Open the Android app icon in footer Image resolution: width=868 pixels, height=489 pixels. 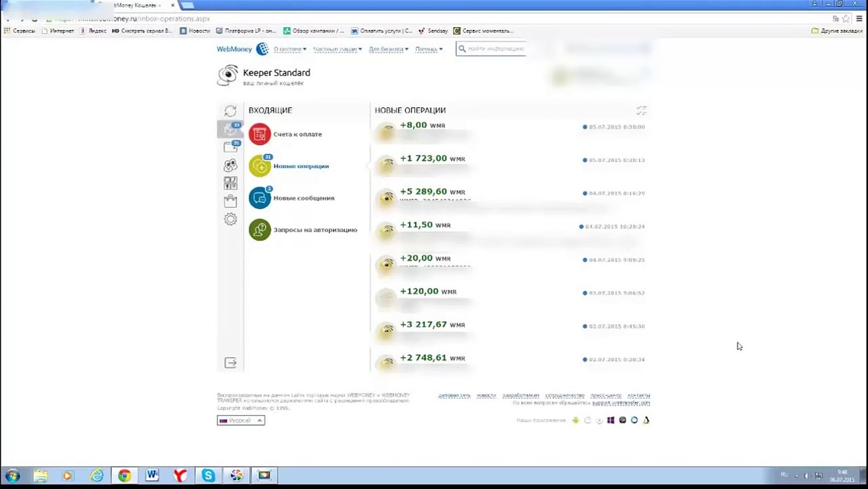click(575, 420)
